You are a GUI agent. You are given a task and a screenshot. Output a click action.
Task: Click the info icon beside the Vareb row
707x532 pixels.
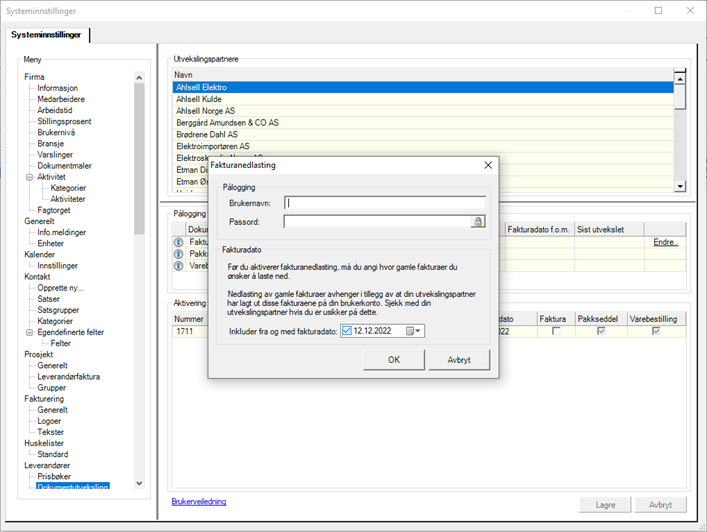[x=179, y=266]
